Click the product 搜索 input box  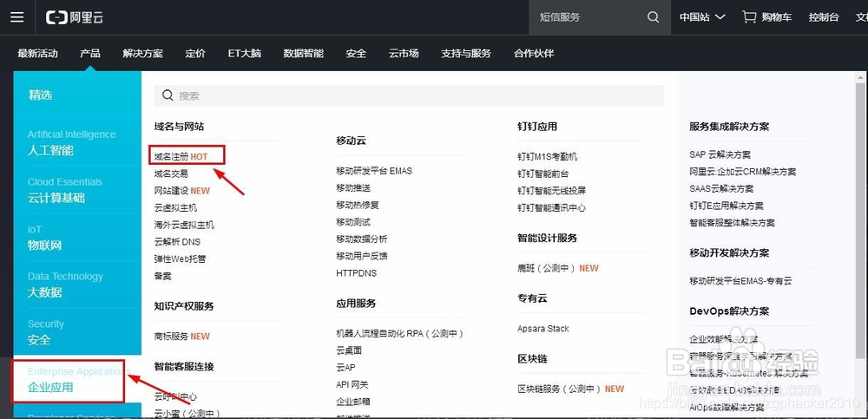click(409, 95)
